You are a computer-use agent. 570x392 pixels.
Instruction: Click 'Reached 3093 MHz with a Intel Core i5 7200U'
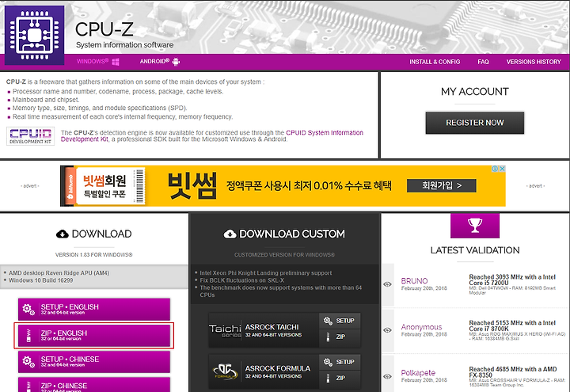pos(512,280)
